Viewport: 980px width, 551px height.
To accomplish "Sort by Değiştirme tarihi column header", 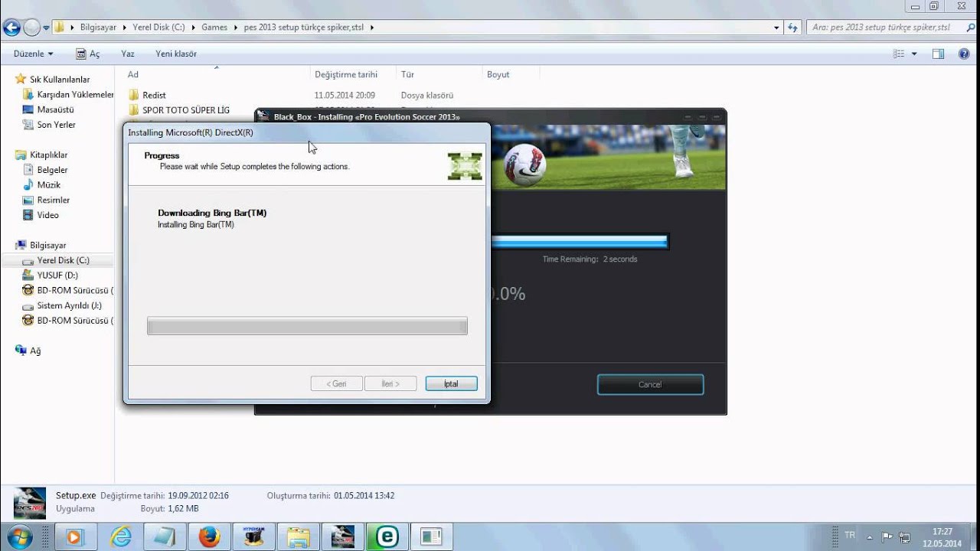I will (346, 74).
